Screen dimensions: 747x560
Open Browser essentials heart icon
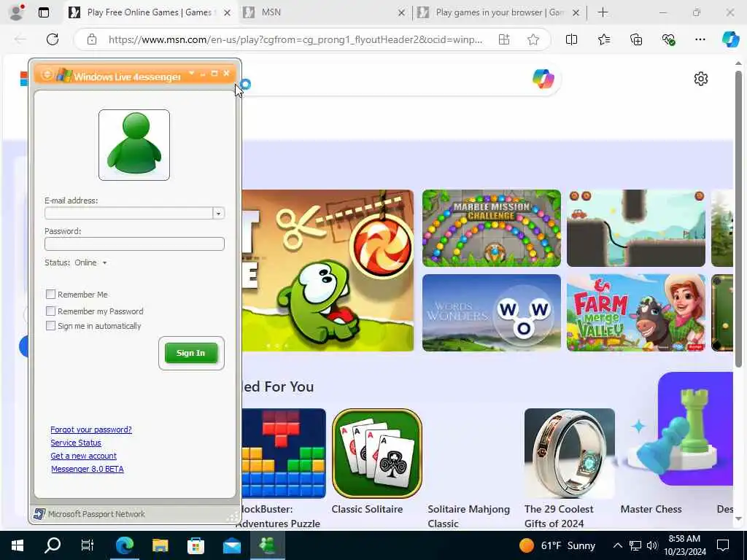click(x=668, y=39)
